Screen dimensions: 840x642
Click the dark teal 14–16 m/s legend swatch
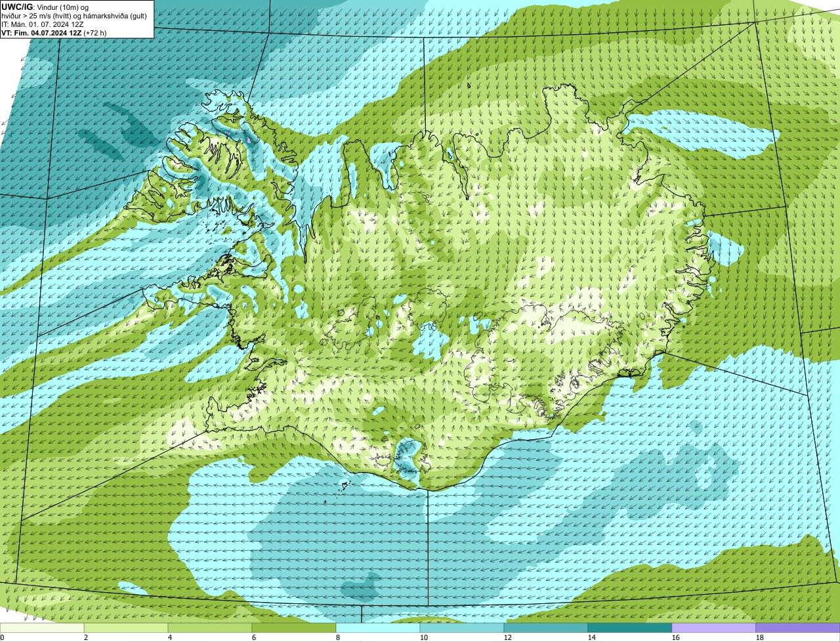630,628
